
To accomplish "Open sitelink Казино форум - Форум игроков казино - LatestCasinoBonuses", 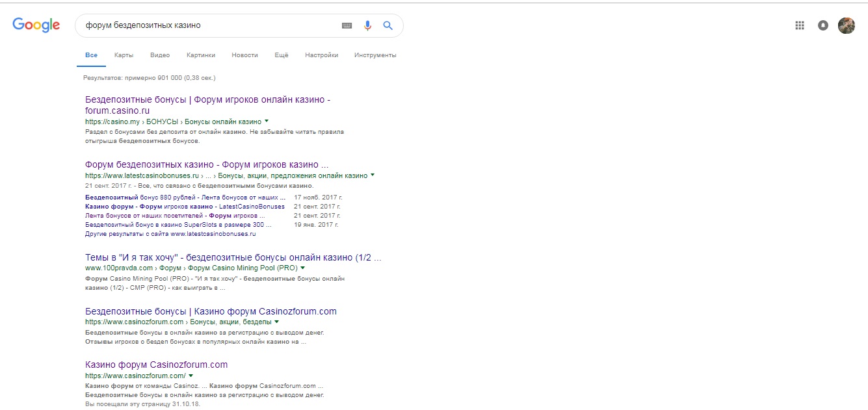I will (185, 206).
